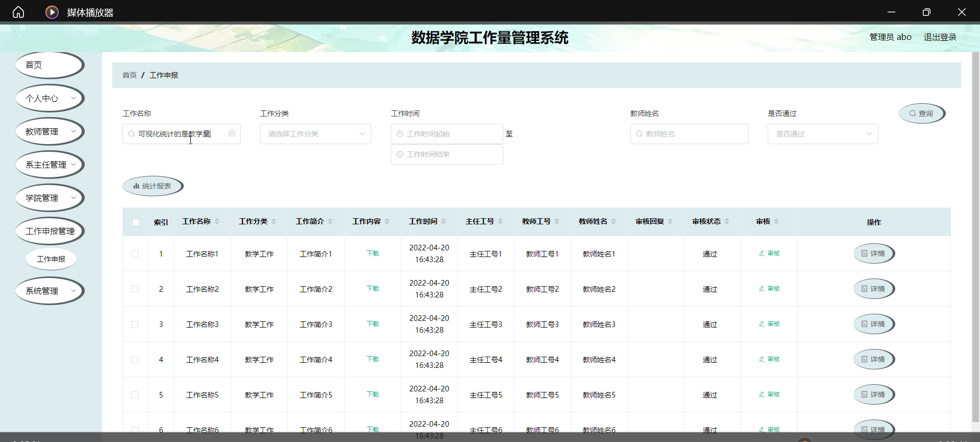Expand the 个人中心 sidebar menu

pos(50,98)
